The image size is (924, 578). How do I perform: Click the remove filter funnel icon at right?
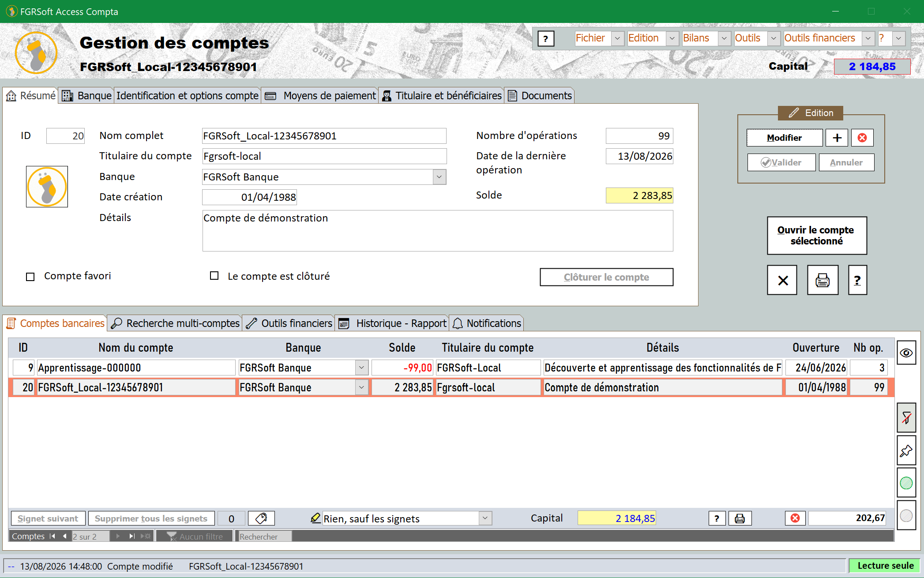point(906,417)
